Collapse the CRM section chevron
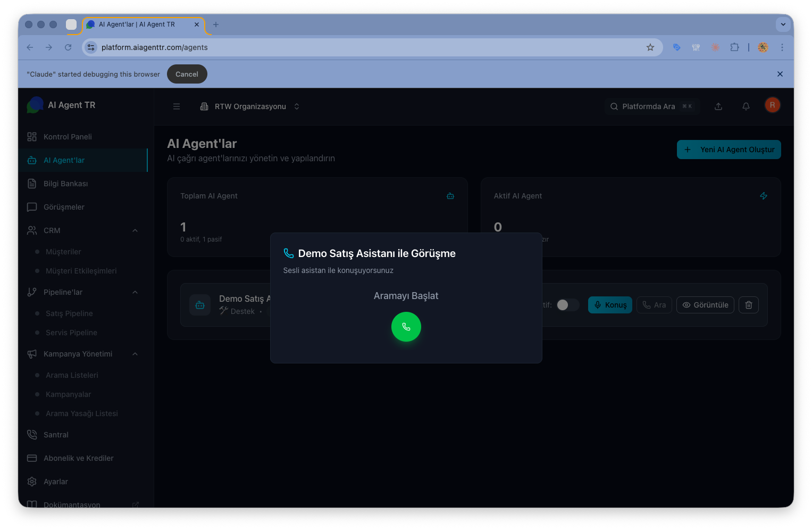The image size is (812, 530). point(135,230)
